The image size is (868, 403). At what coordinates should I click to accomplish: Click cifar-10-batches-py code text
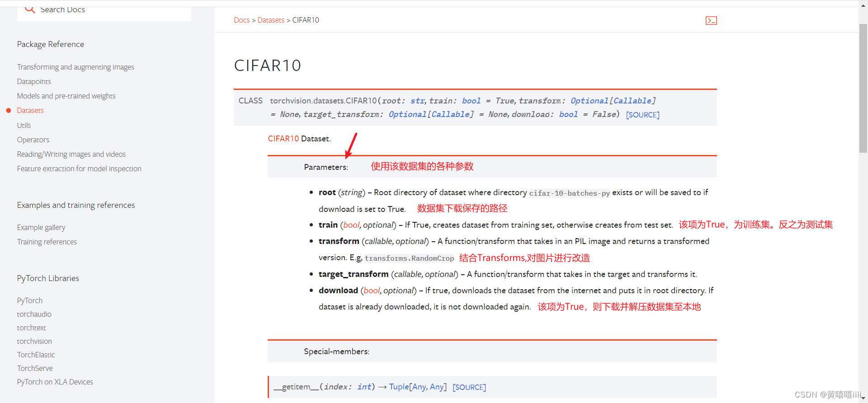click(x=570, y=193)
